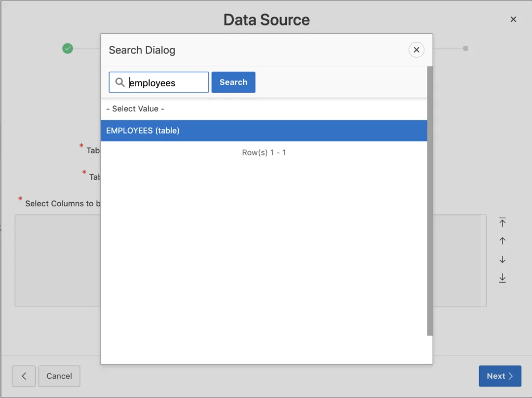532x398 pixels.
Task: Go back with the previous arrow button
Action: tap(24, 376)
